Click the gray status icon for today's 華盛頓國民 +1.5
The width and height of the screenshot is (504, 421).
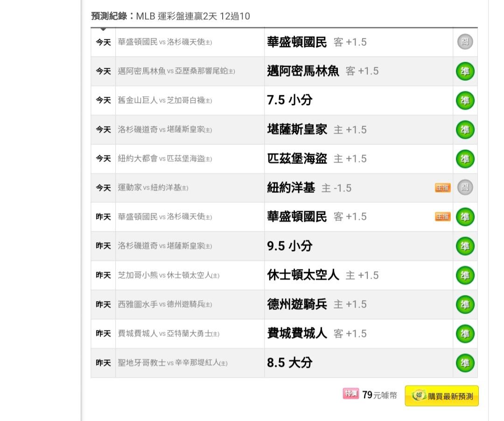pos(465,42)
